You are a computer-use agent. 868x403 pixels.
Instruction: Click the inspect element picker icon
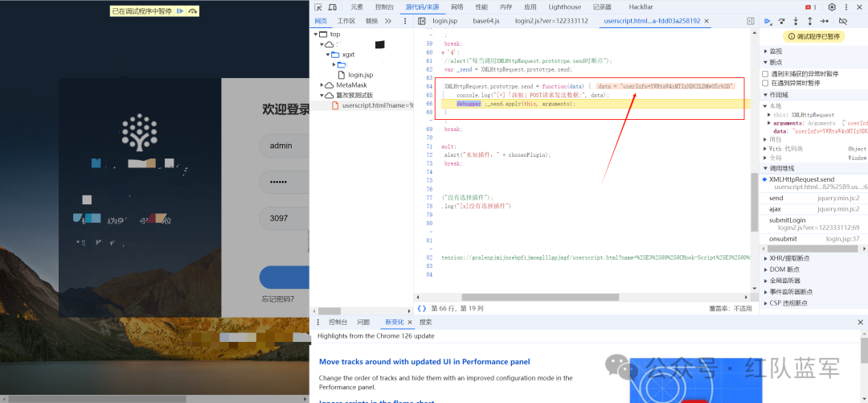(x=319, y=7)
